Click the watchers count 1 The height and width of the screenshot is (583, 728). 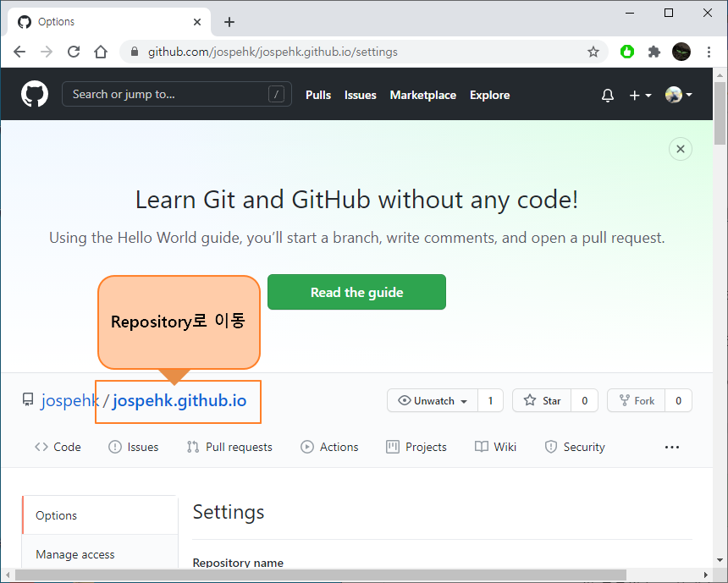coord(490,400)
